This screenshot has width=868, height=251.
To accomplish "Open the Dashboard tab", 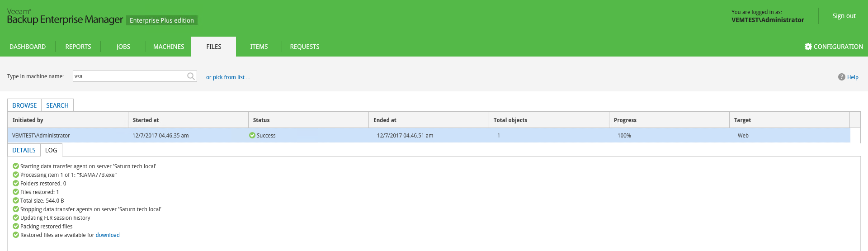I will [x=28, y=47].
